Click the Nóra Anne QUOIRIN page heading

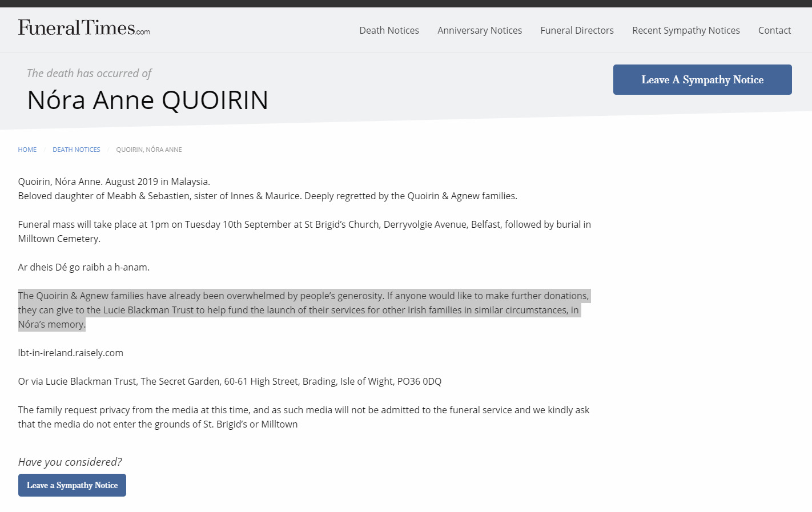[x=147, y=100]
